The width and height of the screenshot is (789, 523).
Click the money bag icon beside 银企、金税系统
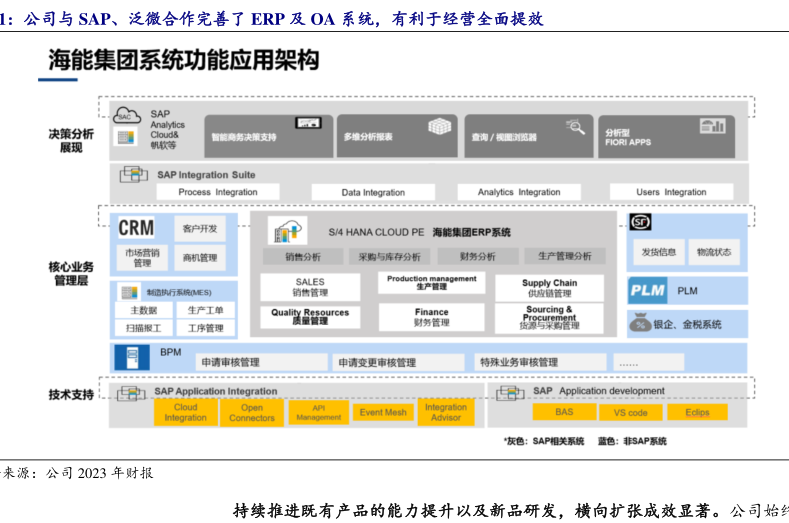point(641,324)
